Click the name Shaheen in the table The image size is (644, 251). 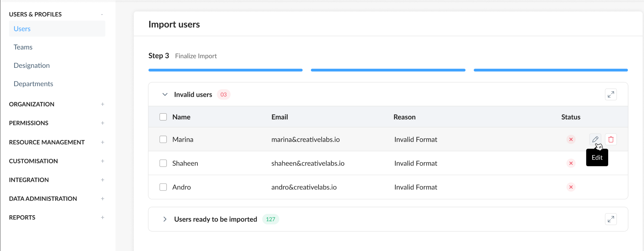tap(185, 163)
